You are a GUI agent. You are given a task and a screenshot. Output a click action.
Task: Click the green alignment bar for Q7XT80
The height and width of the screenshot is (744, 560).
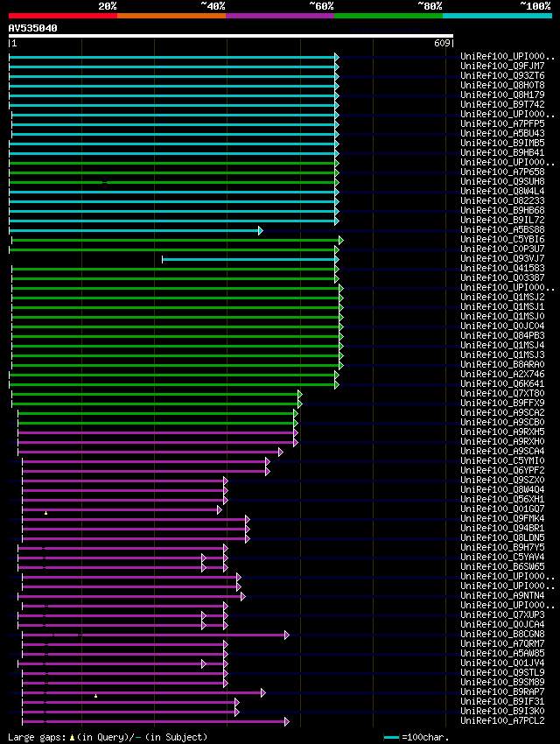[156, 394]
